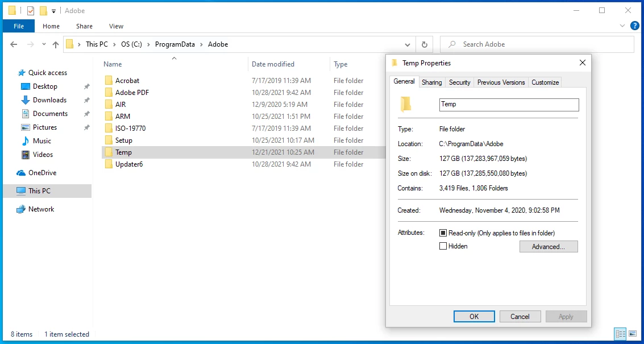Confirm Temp Properties with OK
644x344 pixels.
point(474,317)
